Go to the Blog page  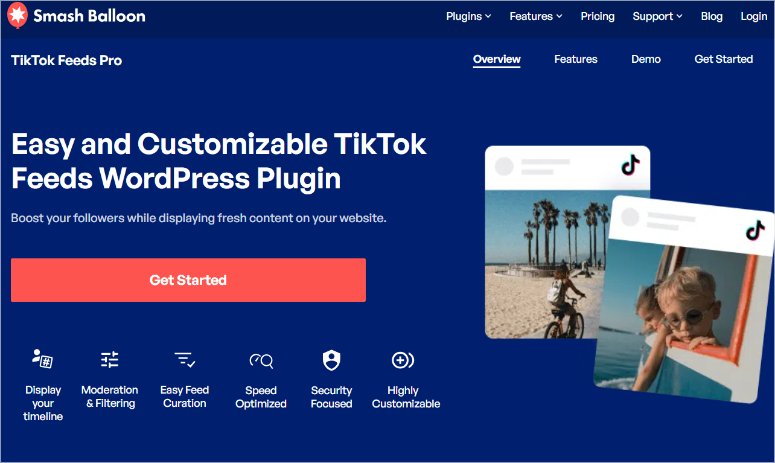711,16
